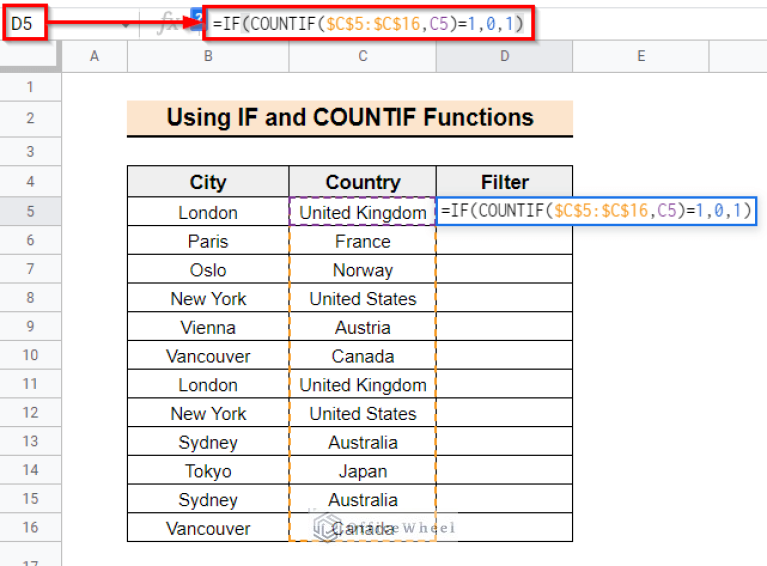Click the Filter header cell
The width and height of the screenshot is (767, 566).
point(504,182)
